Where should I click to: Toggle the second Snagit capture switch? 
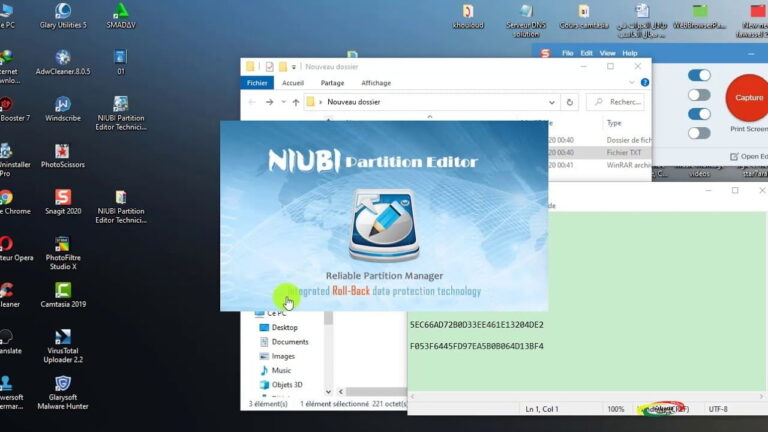point(699,95)
